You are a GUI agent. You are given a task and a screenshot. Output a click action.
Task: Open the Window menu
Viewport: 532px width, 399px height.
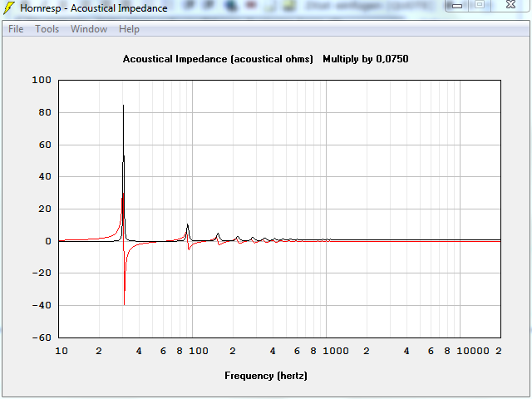tap(89, 29)
